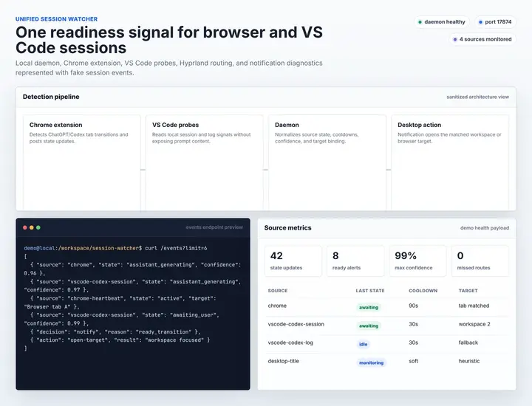Click the 42 state updates metric card

293,261
